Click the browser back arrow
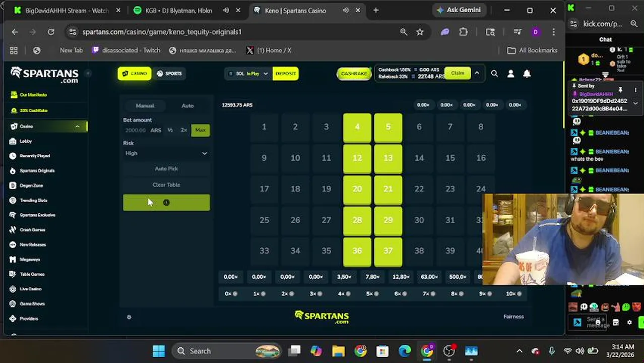The width and height of the screenshot is (644, 363). tap(15, 32)
